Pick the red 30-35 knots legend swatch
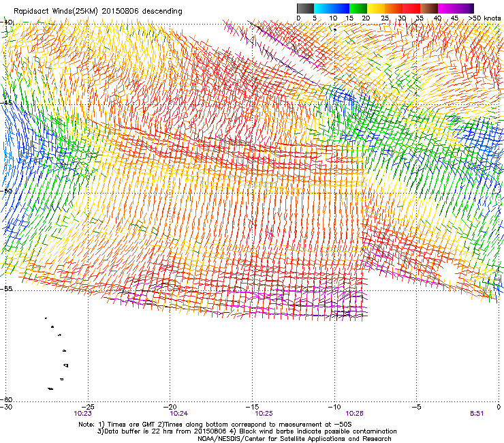The height and width of the screenshot is (443, 504). tap(411, 8)
